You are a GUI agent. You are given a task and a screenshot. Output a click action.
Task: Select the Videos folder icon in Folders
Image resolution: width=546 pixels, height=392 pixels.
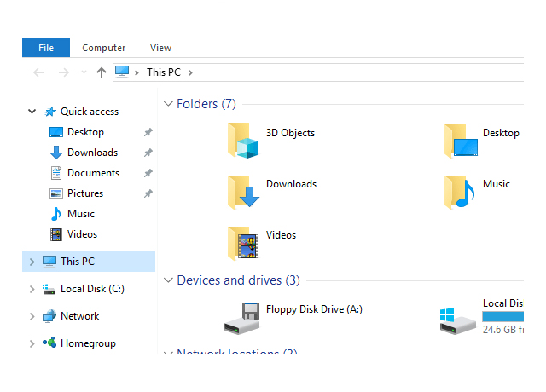click(x=243, y=243)
